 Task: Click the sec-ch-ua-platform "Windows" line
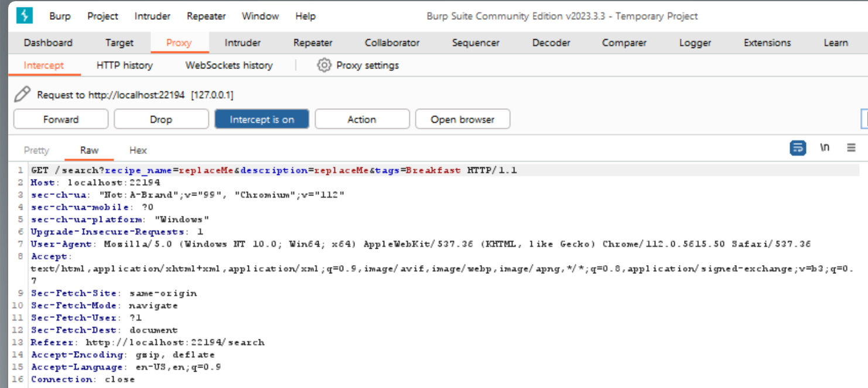tap(120, 219)
